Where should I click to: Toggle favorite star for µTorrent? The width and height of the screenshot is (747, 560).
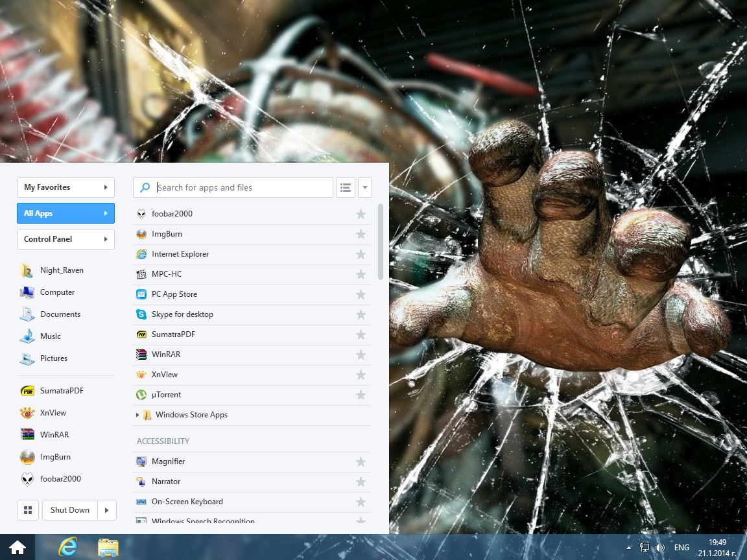[x=361, y=395]
